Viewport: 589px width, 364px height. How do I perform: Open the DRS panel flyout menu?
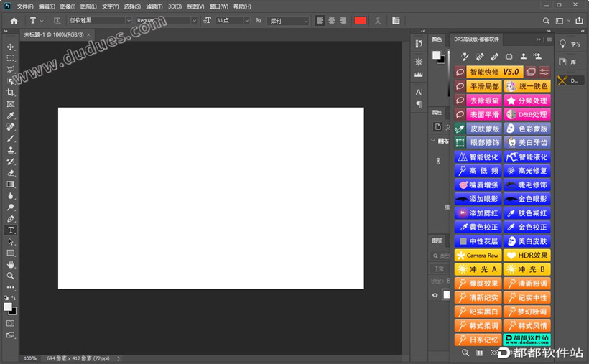(x=549, y=39)
